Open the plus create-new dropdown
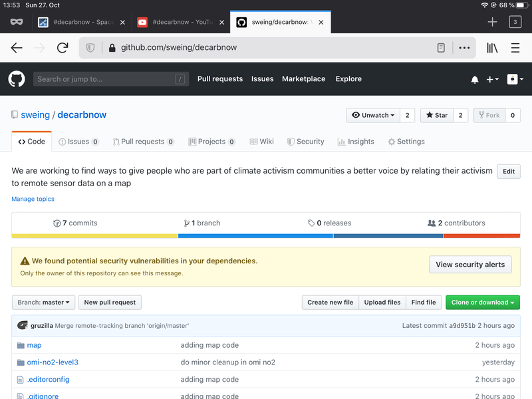This screenshot has height=399, width=532. pos(492,79)
